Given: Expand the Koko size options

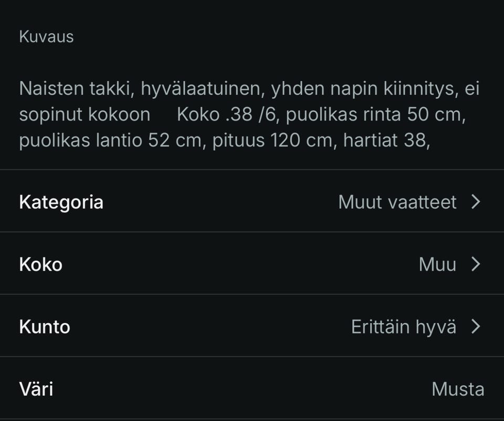Looking at the screenshot, I should tap(252, 264).
